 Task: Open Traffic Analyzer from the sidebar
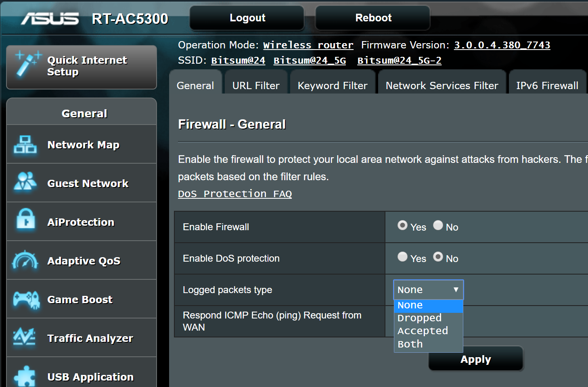pos(82,338)
